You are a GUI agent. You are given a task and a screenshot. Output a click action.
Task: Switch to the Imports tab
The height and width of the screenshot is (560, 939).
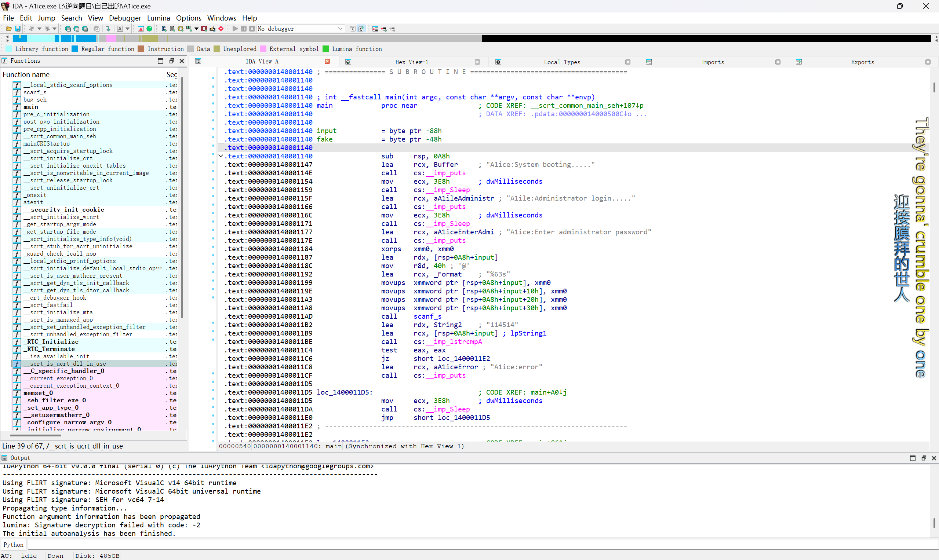(712, 62)
